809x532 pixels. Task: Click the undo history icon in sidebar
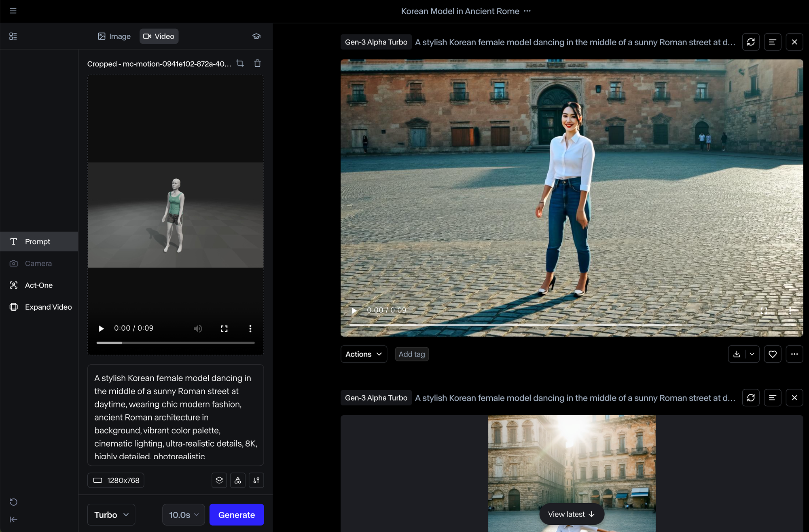13,502
